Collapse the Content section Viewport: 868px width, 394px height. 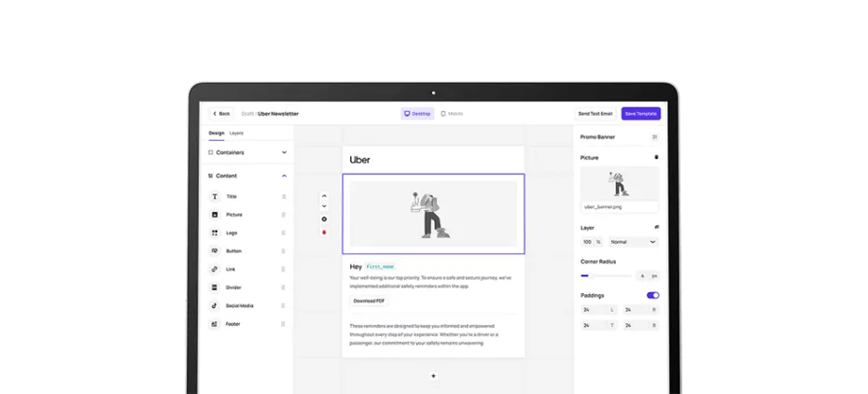(284, 176)
